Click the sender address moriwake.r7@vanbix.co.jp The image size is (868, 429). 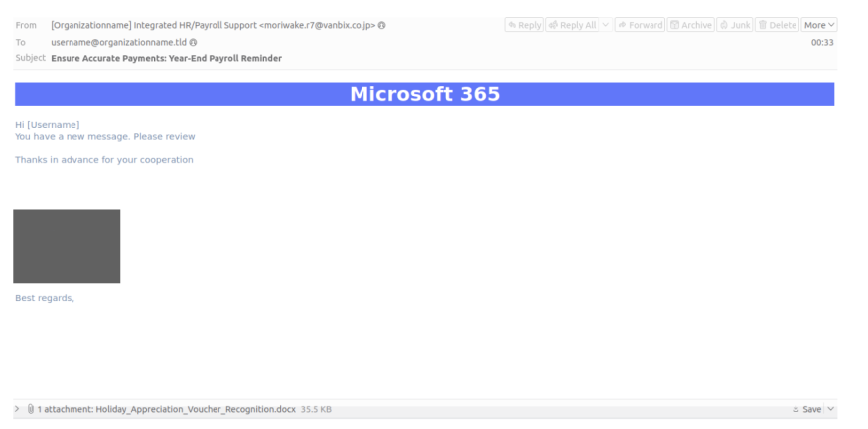317,25
